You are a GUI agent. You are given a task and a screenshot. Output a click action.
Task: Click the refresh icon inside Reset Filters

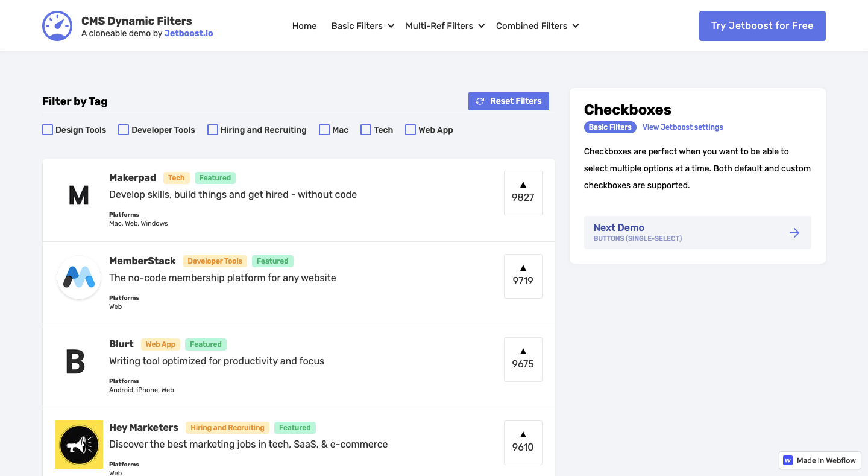point(480,101)
